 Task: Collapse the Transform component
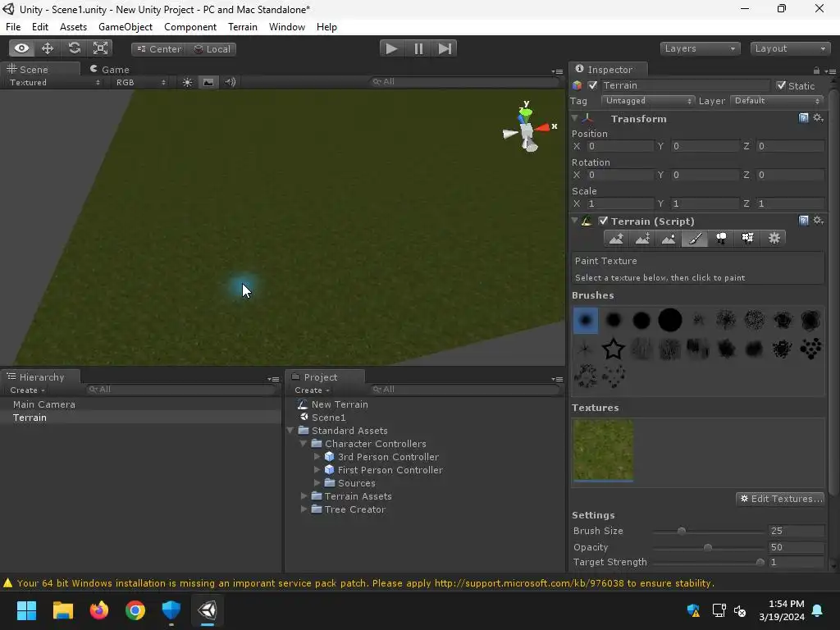click(575, 118)
